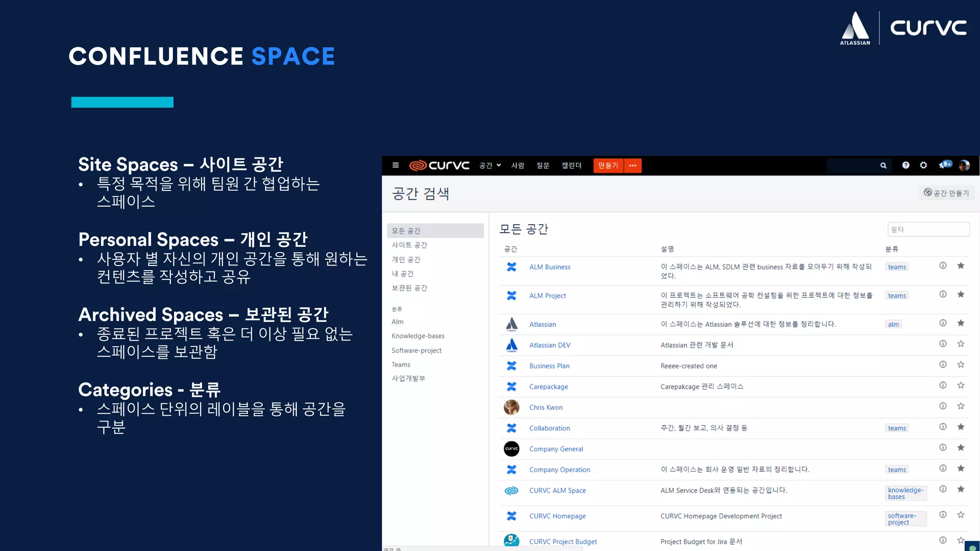Show info for ALM Project space
Viewport: 980px width, 551px height.
point(943,294)
